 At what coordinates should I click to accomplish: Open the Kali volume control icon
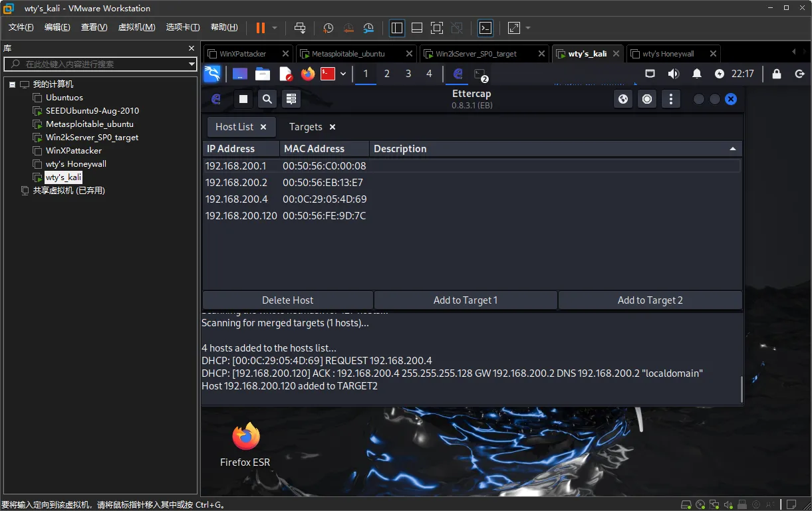[674, 74]
